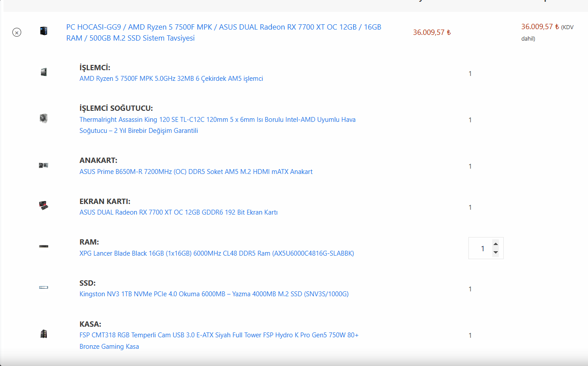Click the ASUS Prime B650M-R motherboard thumbnail
This screenshot has width=588, height=366.
(43, 166)
